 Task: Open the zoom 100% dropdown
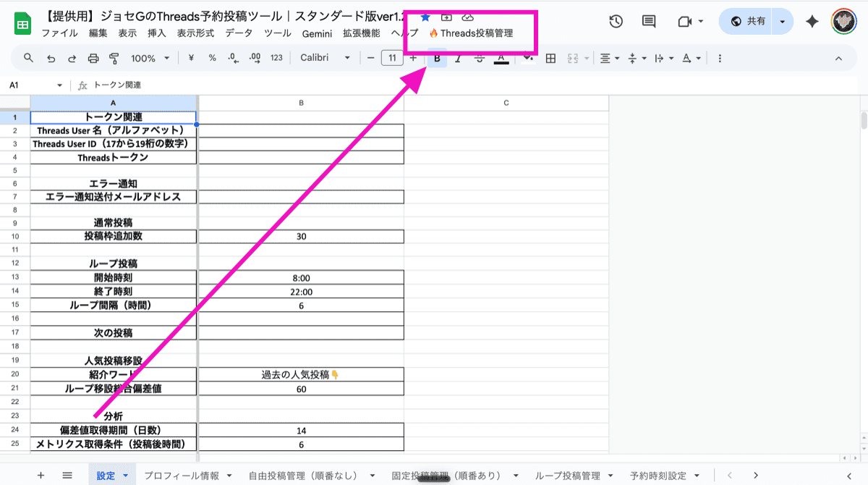150,58
